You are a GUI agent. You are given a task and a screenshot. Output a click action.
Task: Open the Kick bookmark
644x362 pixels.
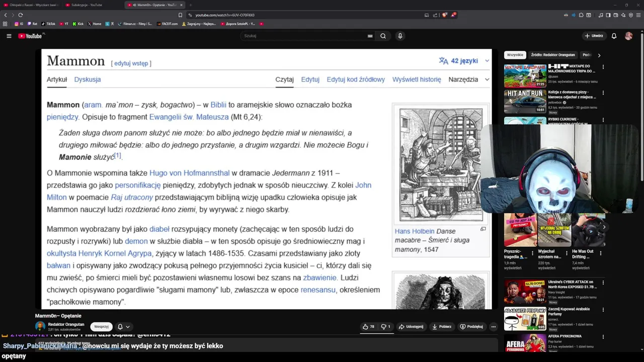tap(78, 24)
